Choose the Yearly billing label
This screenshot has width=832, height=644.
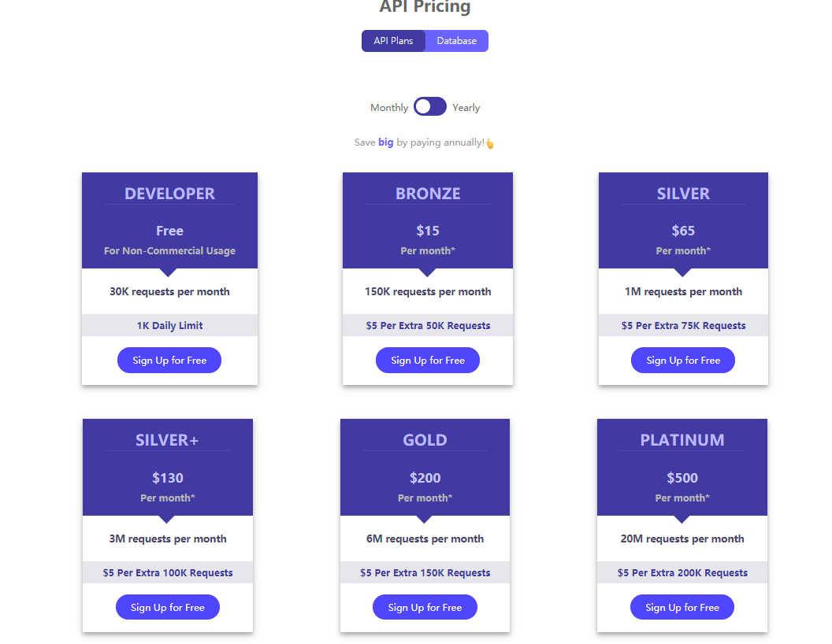pos(466,108)
